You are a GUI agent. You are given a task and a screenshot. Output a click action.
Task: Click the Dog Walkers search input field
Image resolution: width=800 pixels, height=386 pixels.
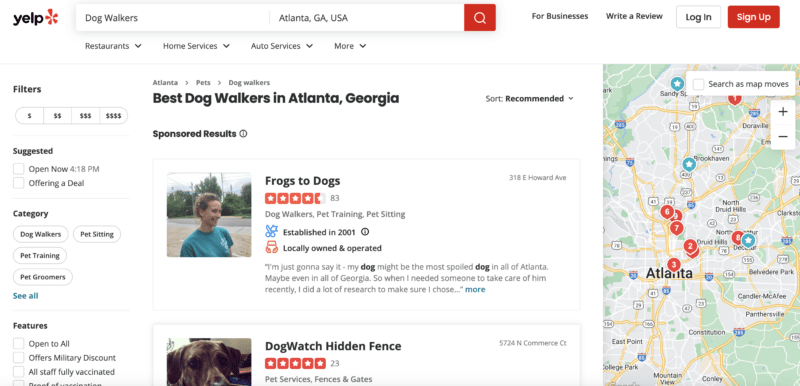[x=172, y=18]
